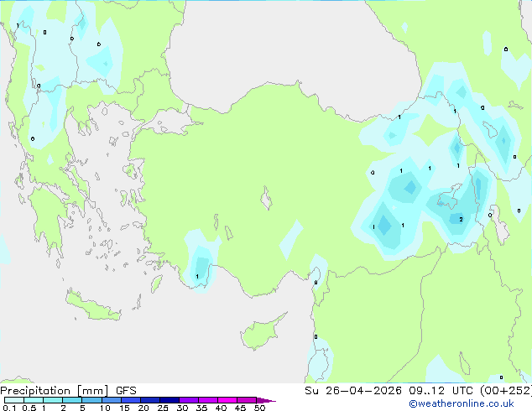
Task: Click the legend label '15'
Action: 124,408
